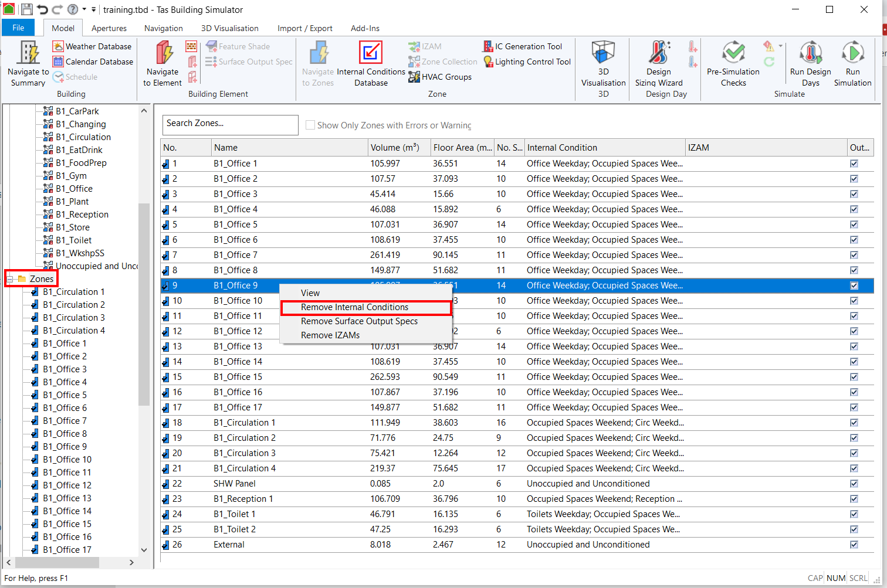Open the File menu
Screen dimensions: 887x588
18,28
